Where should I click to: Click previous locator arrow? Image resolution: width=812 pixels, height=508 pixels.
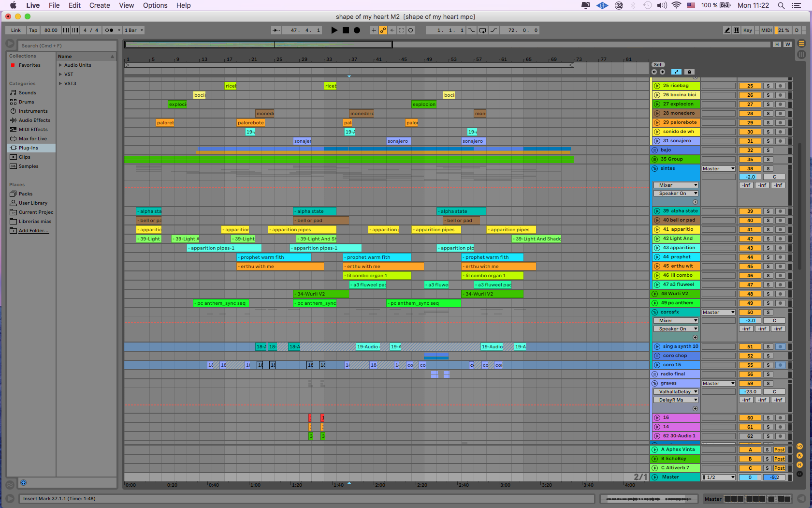point(654,72)
